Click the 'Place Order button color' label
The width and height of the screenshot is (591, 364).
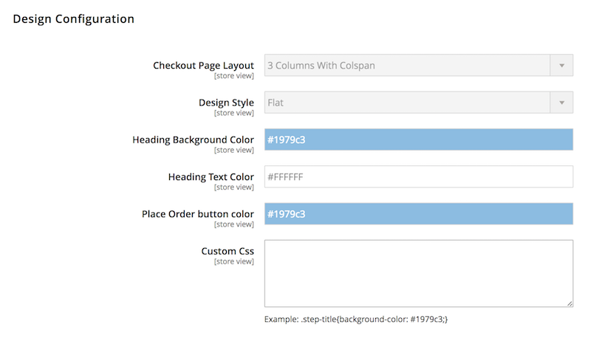[198, 214]
